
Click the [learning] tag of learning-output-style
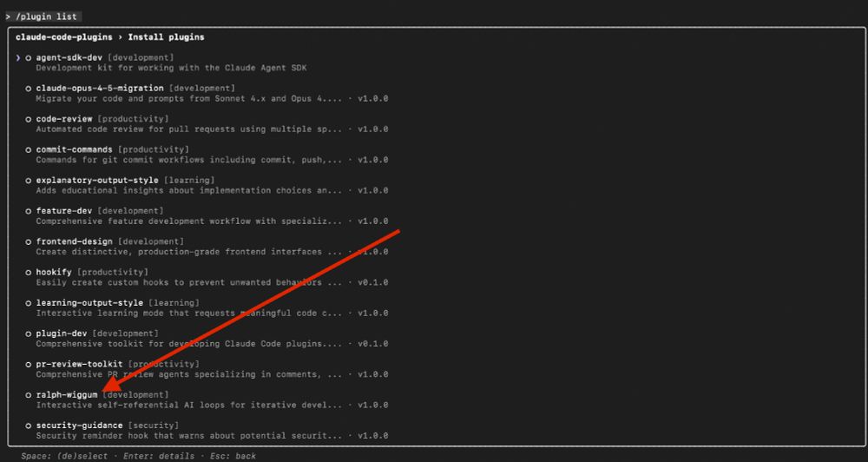[x=174, y=302]
